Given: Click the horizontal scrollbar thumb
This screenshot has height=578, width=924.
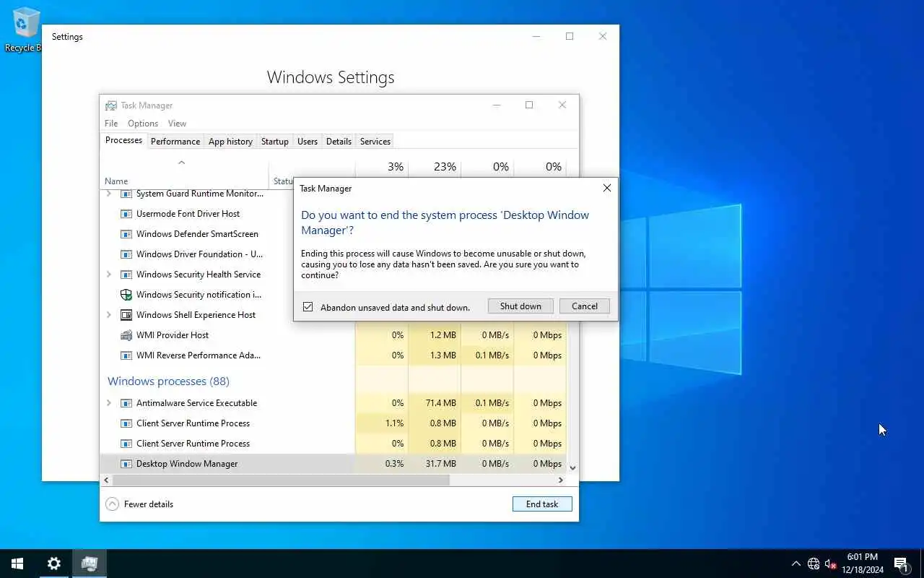Looking at the screenshot, I should [281, 480].
